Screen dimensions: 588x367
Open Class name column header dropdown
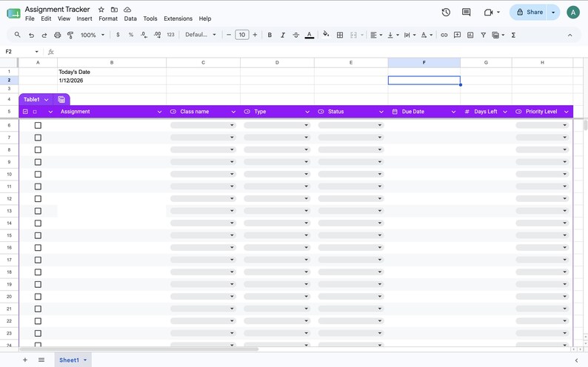[233, 112]
